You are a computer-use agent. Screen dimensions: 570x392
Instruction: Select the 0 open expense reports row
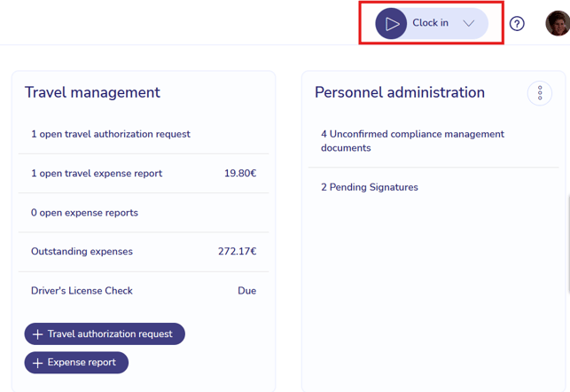tap(144, 213)
